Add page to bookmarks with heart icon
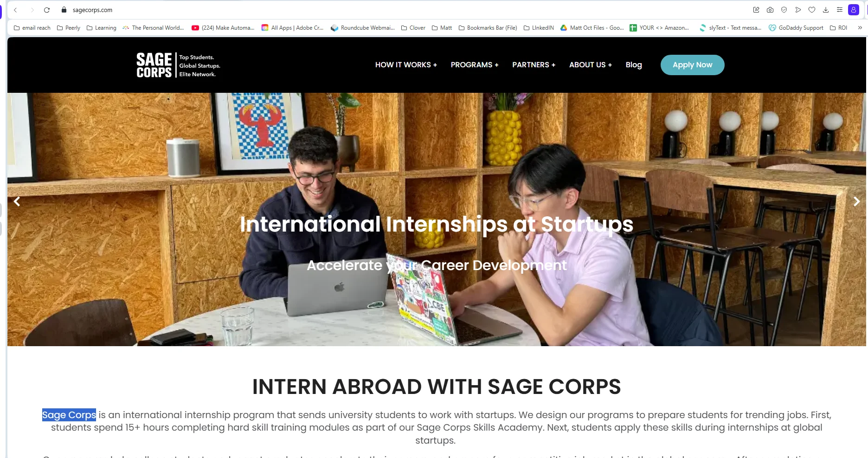 tap(812, 10)
